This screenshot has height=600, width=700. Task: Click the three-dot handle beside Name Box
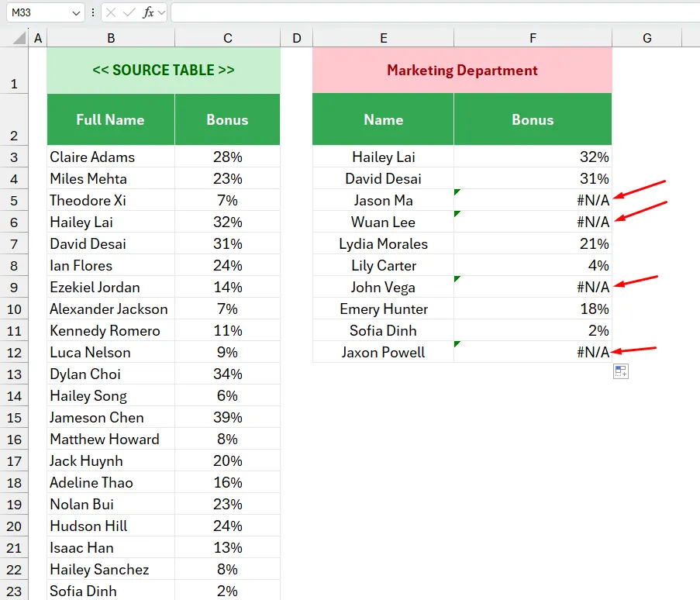(x=94, y=12)
